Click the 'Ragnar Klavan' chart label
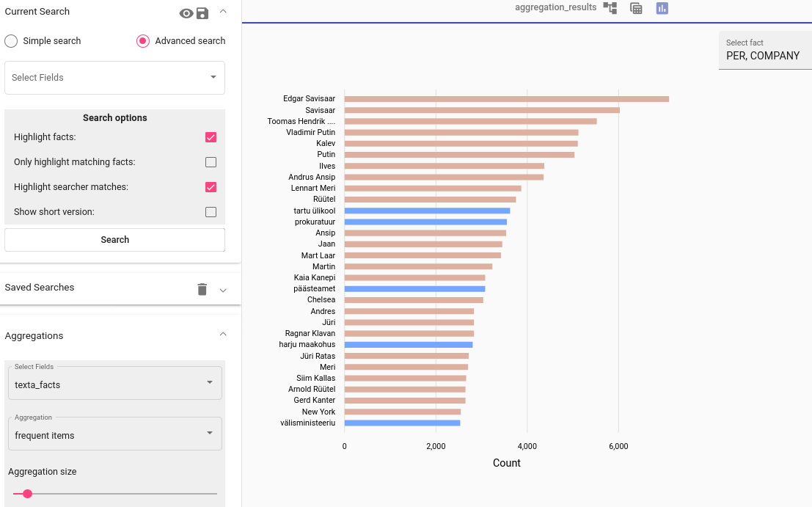This screenshot has width=812, height=507. tap(310, 334)
